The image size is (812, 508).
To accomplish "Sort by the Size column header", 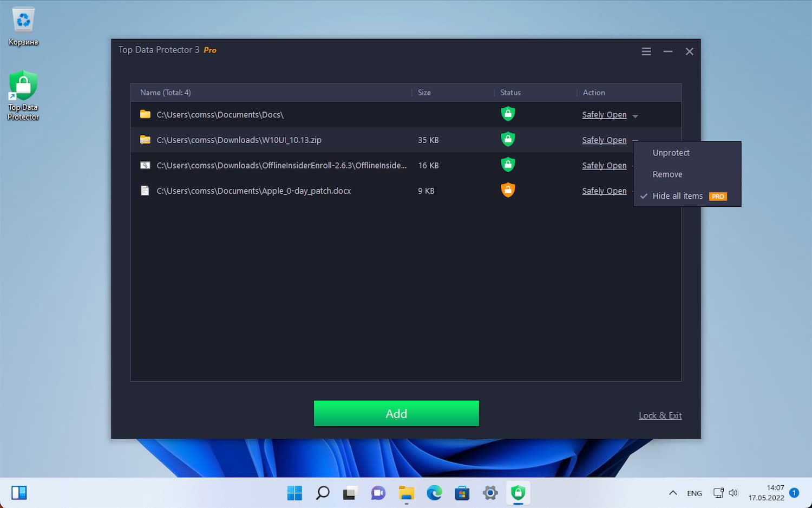I will 424,93.
